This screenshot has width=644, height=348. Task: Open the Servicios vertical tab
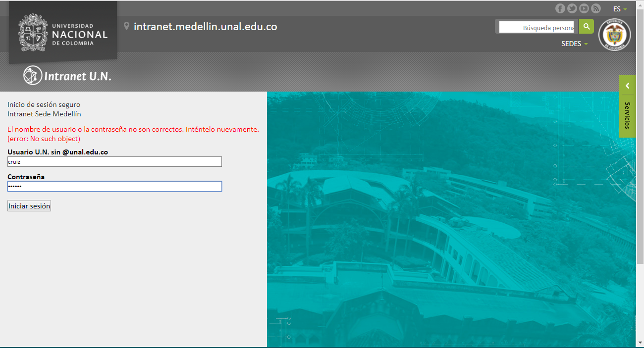[627, 115]
